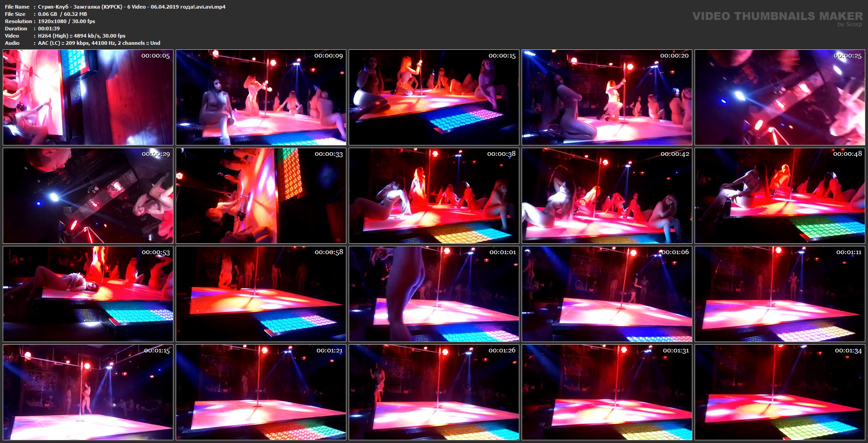Select the frame at 00:00:20

607,97
